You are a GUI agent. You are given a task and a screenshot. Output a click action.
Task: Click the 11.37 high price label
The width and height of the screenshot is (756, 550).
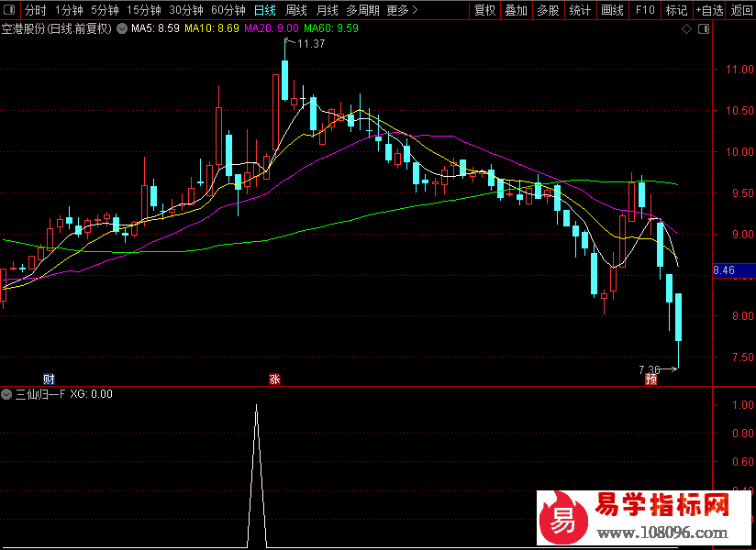(x=311, y=44)
